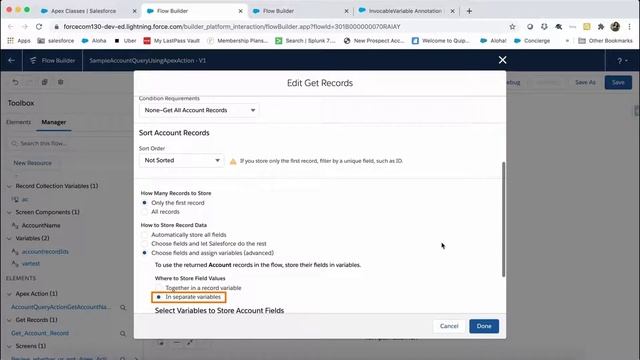Screen dimensions: 640x360
Task: Open the ac record collection variable
Action: click(x=24, y=199)
